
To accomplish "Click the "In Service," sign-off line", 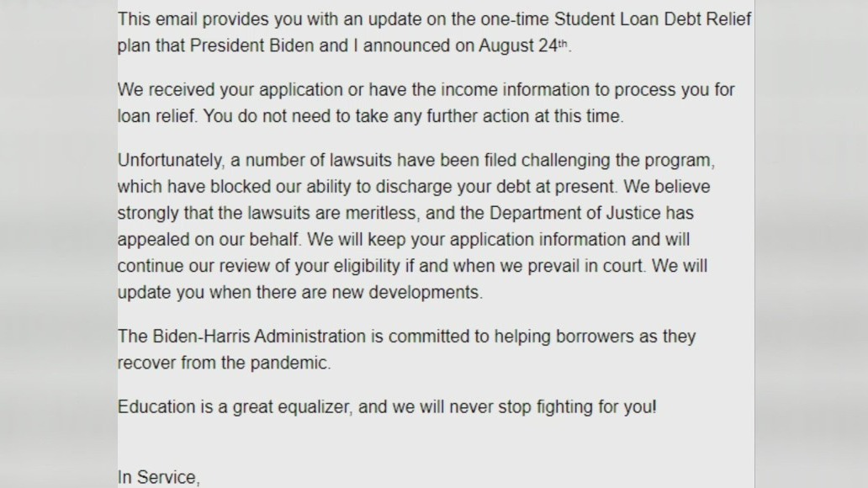I will (x=158, y=478).
